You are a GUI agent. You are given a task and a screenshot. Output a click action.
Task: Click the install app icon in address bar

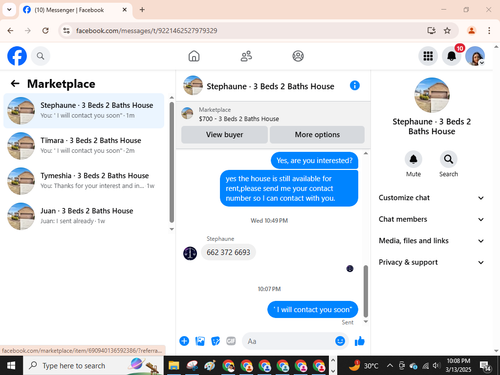(431, 31)
